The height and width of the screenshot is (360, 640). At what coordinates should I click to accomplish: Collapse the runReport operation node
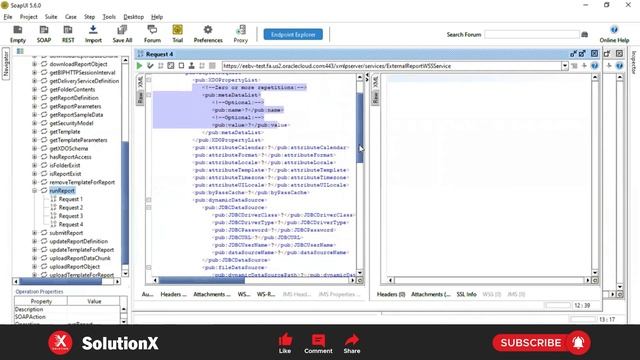(35, 191)
